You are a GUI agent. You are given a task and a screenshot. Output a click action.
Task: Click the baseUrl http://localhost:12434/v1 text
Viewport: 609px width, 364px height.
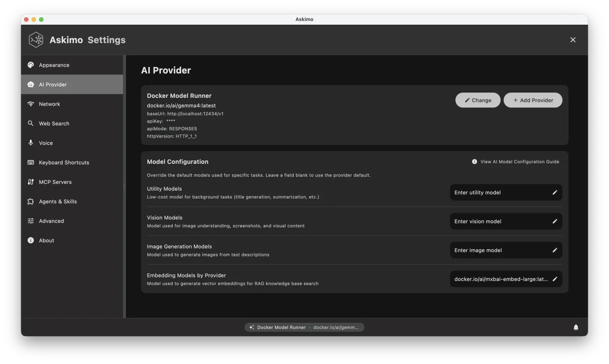(x=185, y=114)
